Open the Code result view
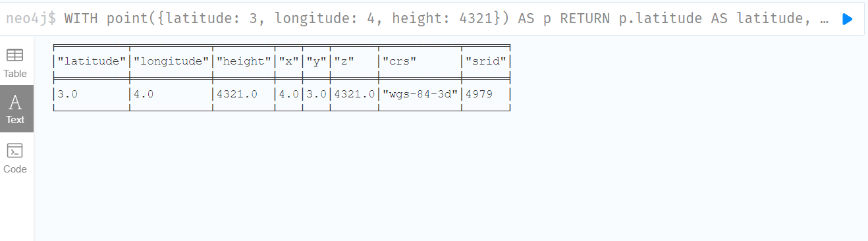Viewport: 868px width, 241px height. (15, 158)
